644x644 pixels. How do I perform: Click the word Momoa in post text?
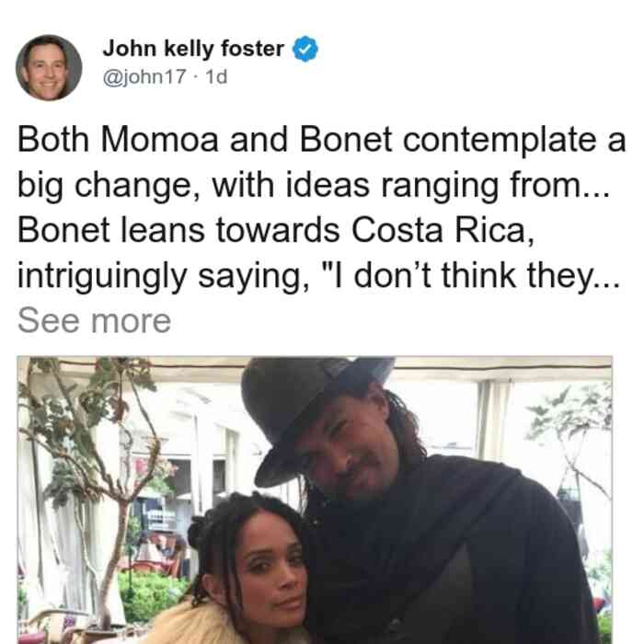click(159, 140)
